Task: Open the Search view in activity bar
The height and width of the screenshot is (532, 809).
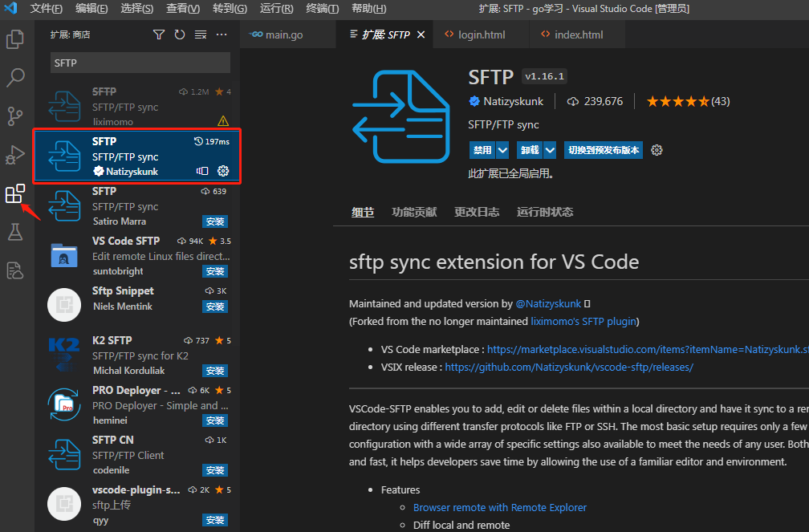Action: click(15, 77)
